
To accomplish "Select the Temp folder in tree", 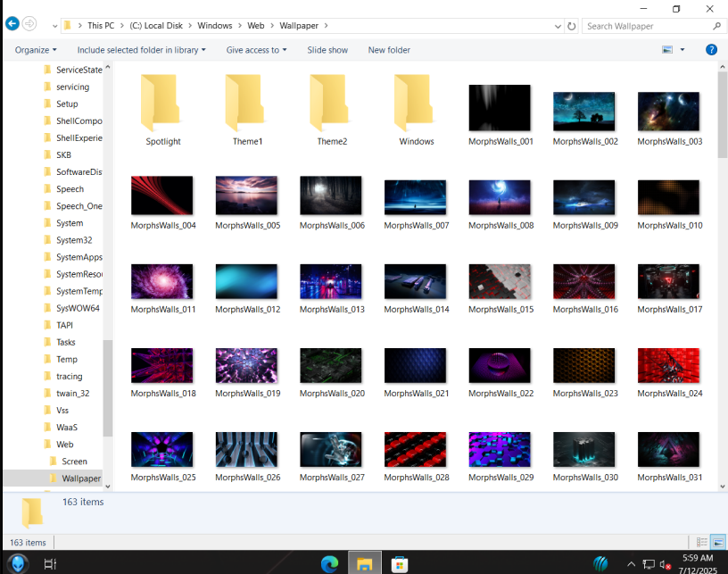I will (67, 360).
